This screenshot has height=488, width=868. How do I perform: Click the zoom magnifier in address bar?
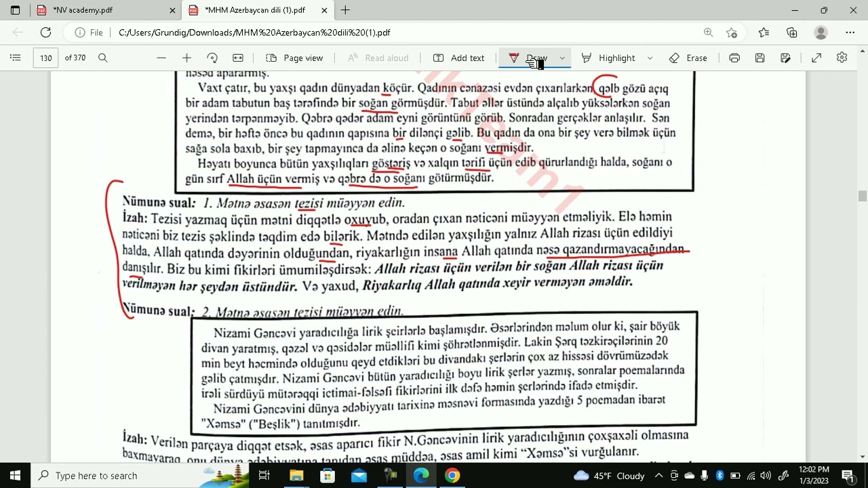pyautogui.click(x=708, y=33)
